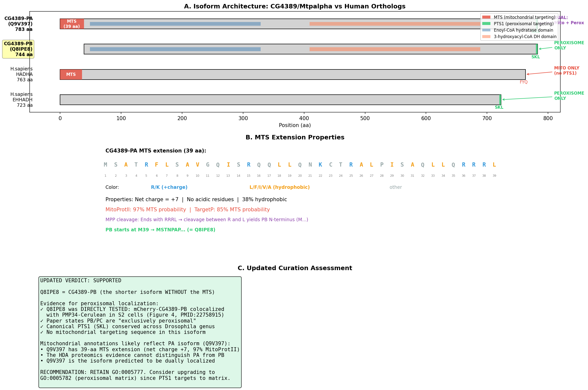This screenshot has width=588, height=390.
Task: Click the blue hydratase domain bar in CG4389-PA row
Action: [175, 24]
